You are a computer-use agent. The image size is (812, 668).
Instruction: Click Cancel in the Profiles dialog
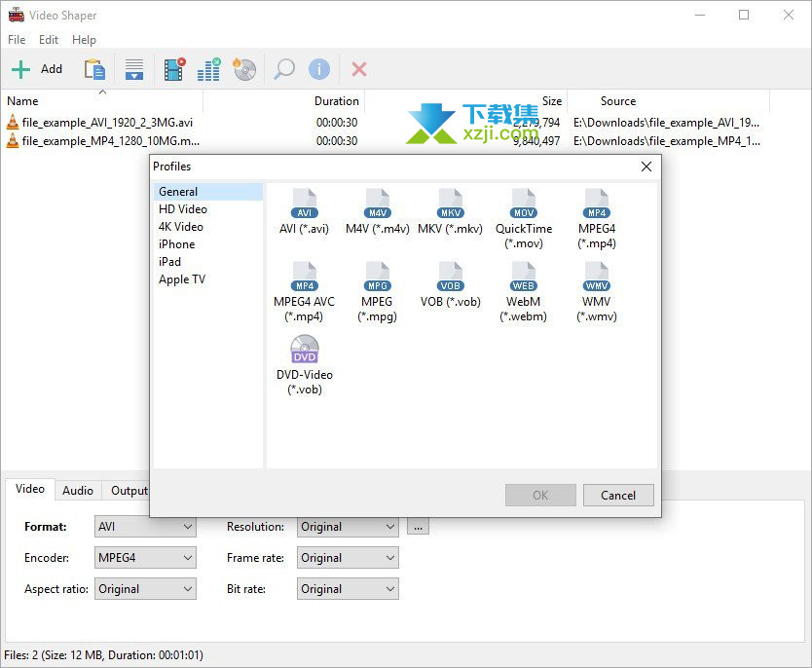pos(618,495)
